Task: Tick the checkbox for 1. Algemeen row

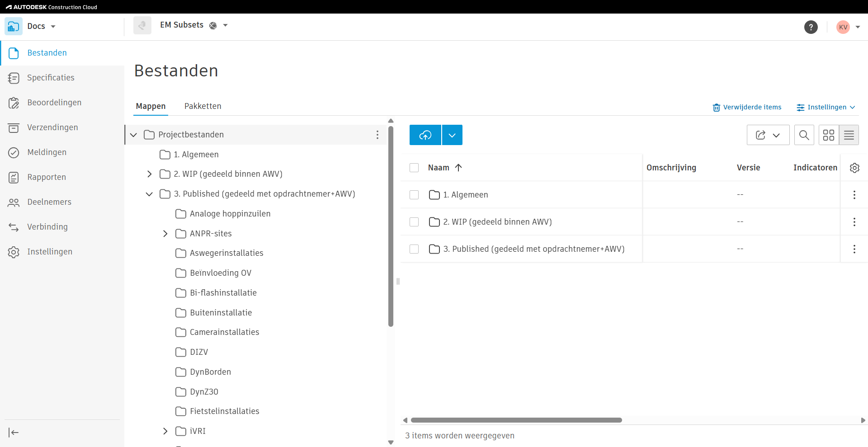Action: 414,195
